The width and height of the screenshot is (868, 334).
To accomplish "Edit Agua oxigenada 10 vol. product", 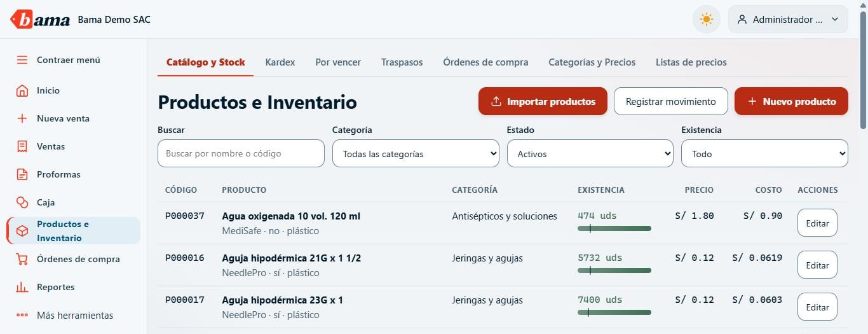I will coord(817,223).
